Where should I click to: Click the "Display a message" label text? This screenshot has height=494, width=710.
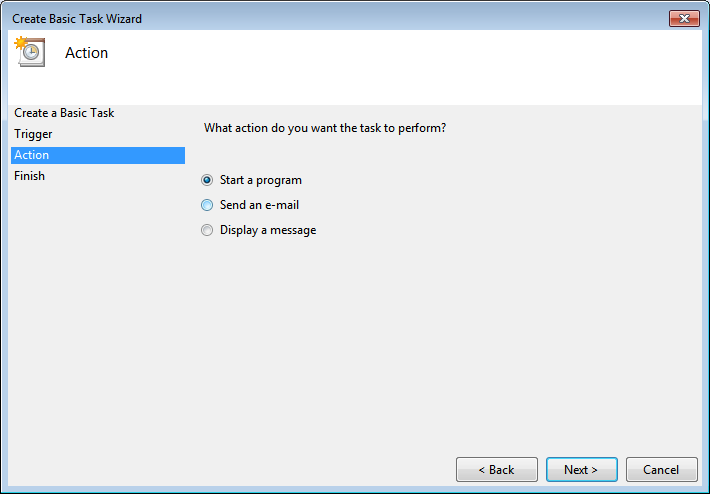[x=268, y=230]
